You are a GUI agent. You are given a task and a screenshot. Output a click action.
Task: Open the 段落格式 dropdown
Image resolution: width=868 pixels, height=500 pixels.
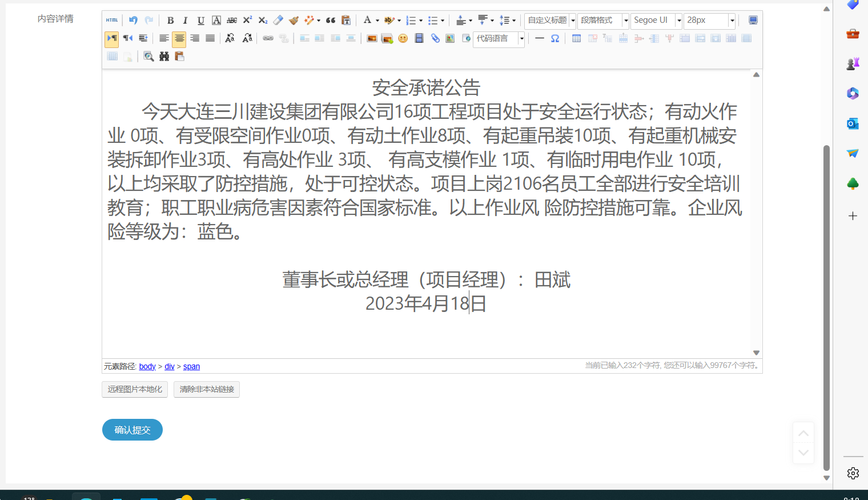point(604,21)
